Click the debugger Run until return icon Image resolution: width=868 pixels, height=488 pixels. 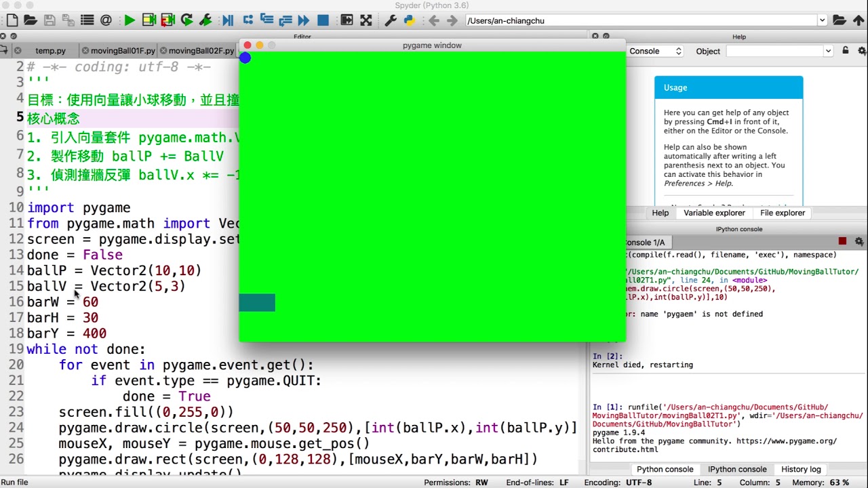[285, 20]
